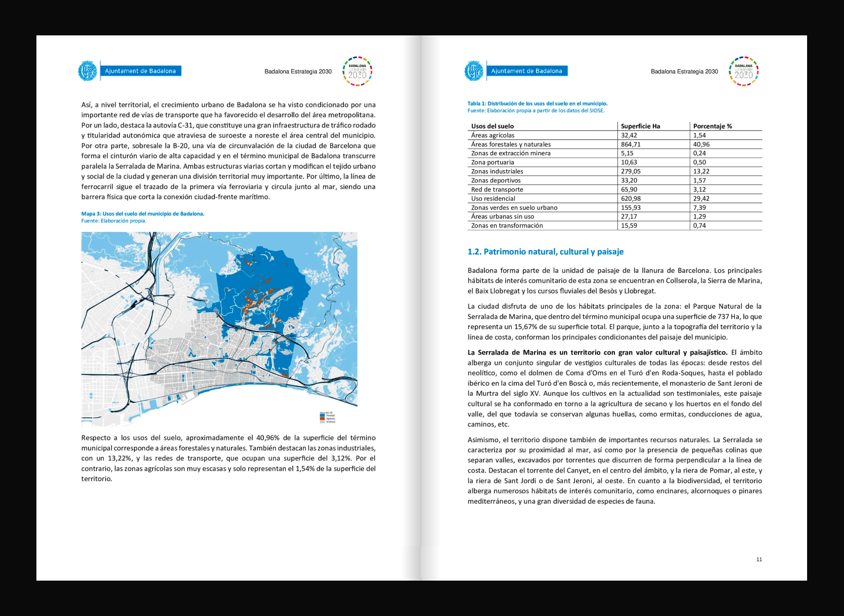Select 'Red de transporte' row label

497,190
